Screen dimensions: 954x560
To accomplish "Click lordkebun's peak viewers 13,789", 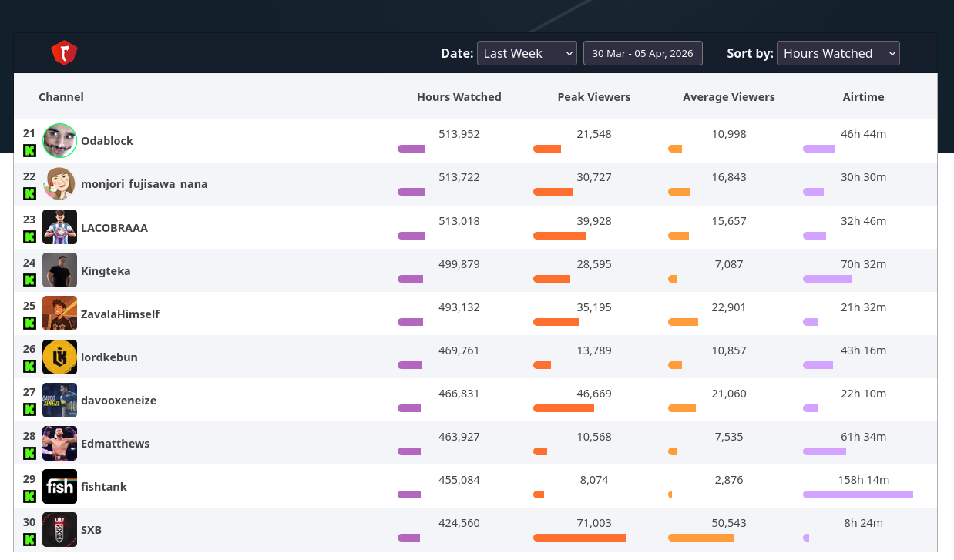I will pyautogui.click(x=594, y=350).
